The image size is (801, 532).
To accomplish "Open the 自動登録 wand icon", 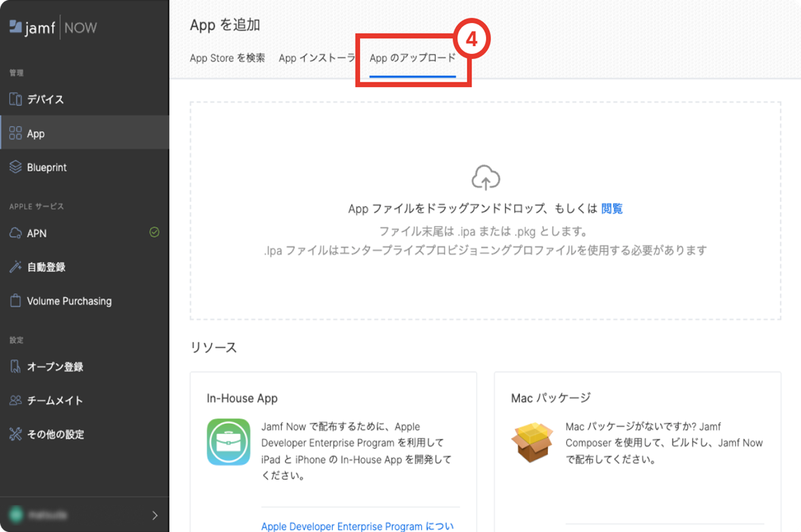I will point(16,267).
